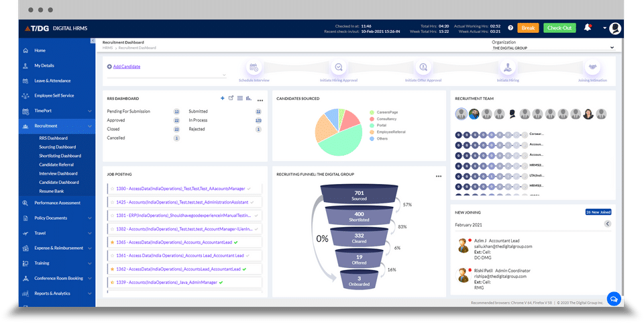
Task: Click Initiate Hiring Approval step icon
Action: [339, 67]
